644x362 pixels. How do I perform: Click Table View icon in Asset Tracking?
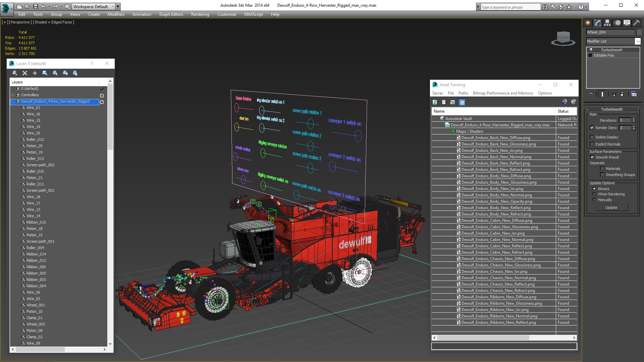click(462, 102)
